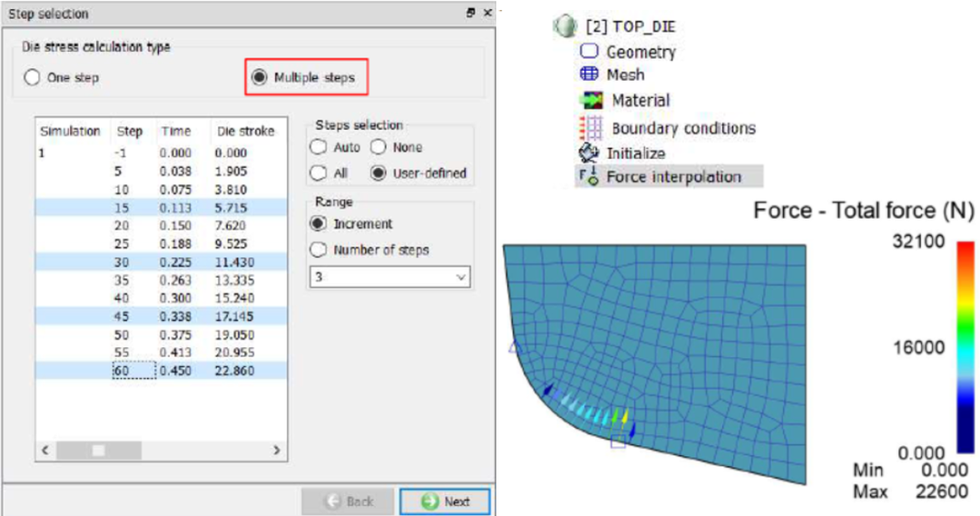Click the Geometry icon in tree

589,52
